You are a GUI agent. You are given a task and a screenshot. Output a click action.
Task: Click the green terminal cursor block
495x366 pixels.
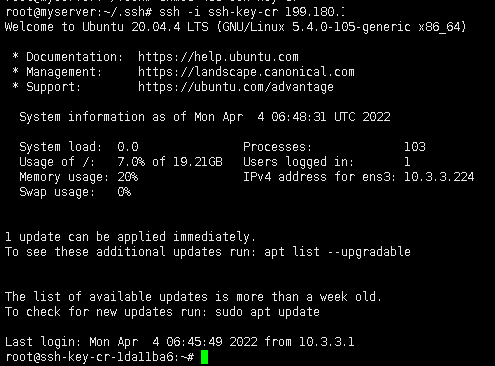coord(205,357)
